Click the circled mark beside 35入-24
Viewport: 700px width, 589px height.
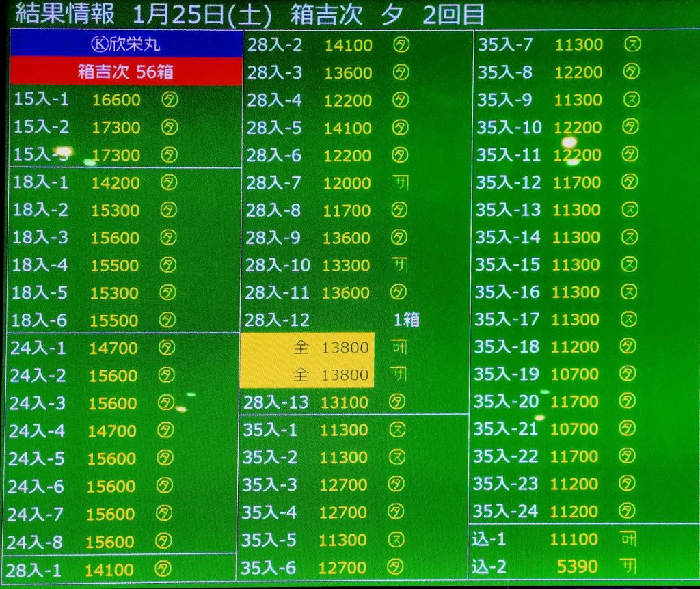click(x=626, y=510)
